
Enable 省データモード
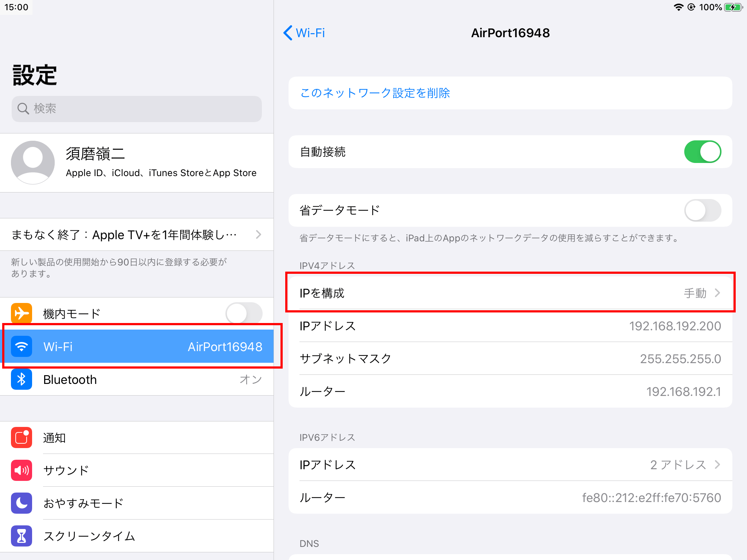(x=702, y=210)
